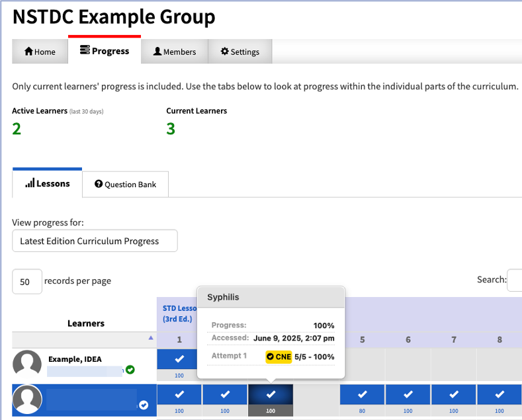Click the yellow CNE badge in tooltip
This screenshot has width=522, height=420.
coord(279,357)
